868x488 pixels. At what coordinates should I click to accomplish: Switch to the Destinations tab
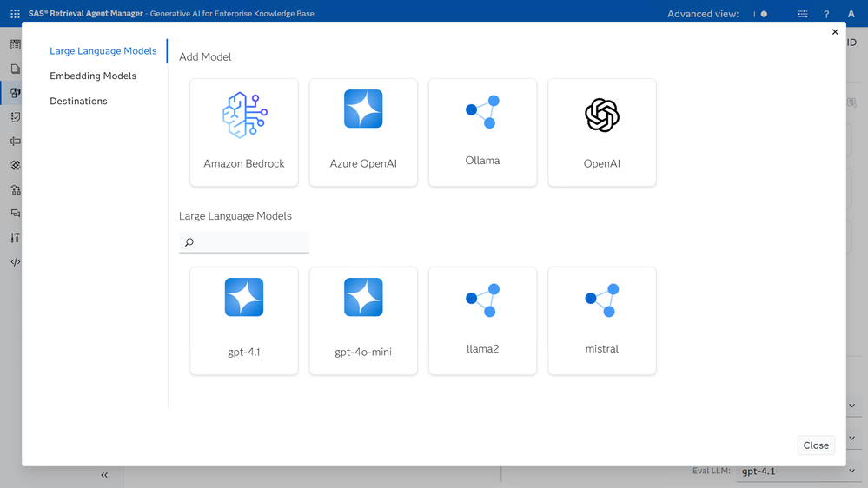[x=78, y=102]
